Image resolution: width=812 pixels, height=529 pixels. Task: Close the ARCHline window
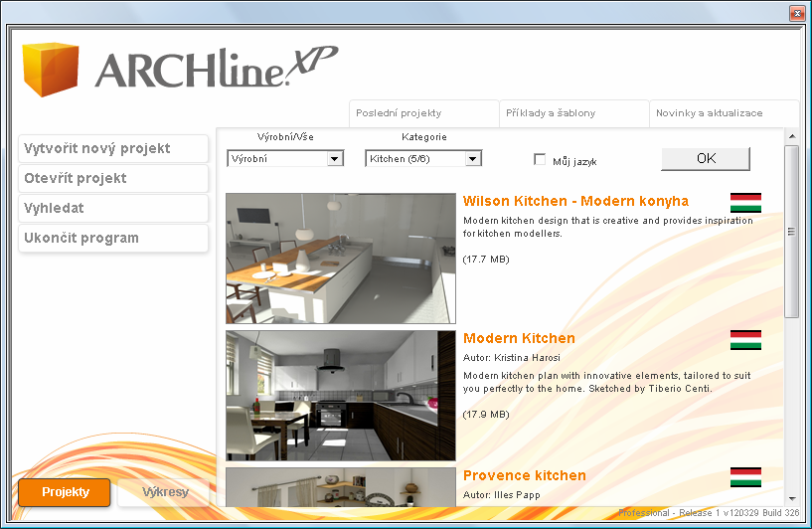[x=796, y=14]
